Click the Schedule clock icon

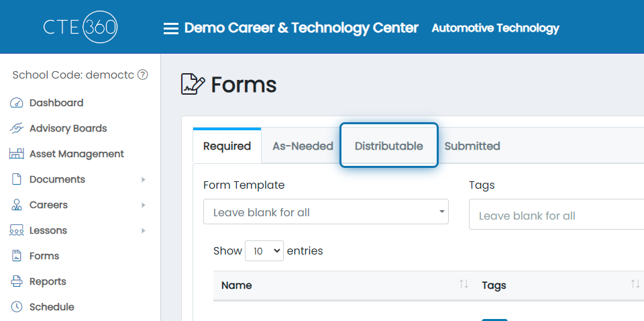click(x=16, y=307)
